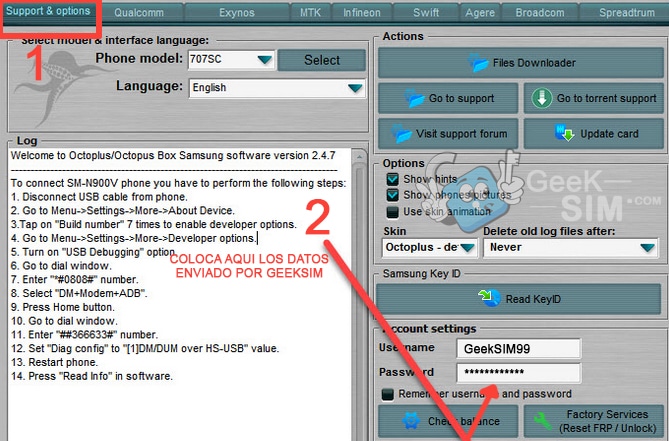Click the green torrent download arrow icon
The width and height of the screenshot is (669, 441).
541,98
